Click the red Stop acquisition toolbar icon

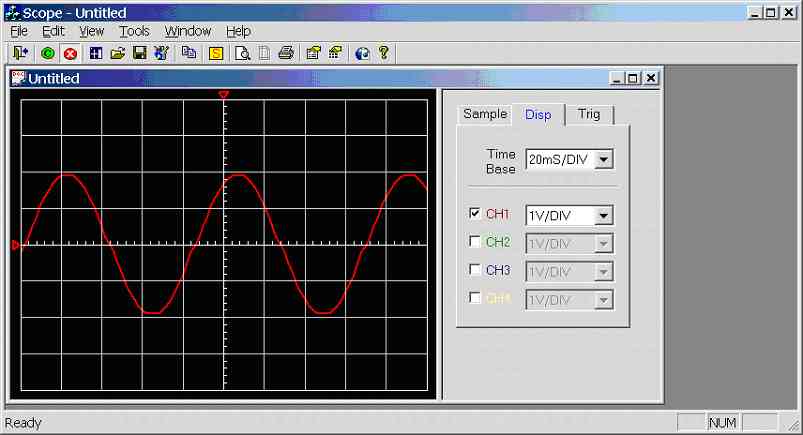pyautogui.click(x=70, y=53)
